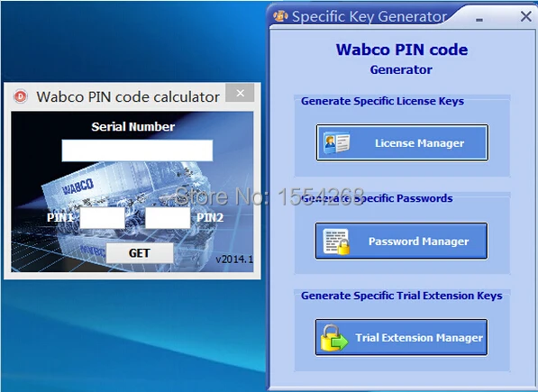Click 'Generate Specific Trial Extension Keys' label
Screen dimensions: 538x392
[401, 296]
